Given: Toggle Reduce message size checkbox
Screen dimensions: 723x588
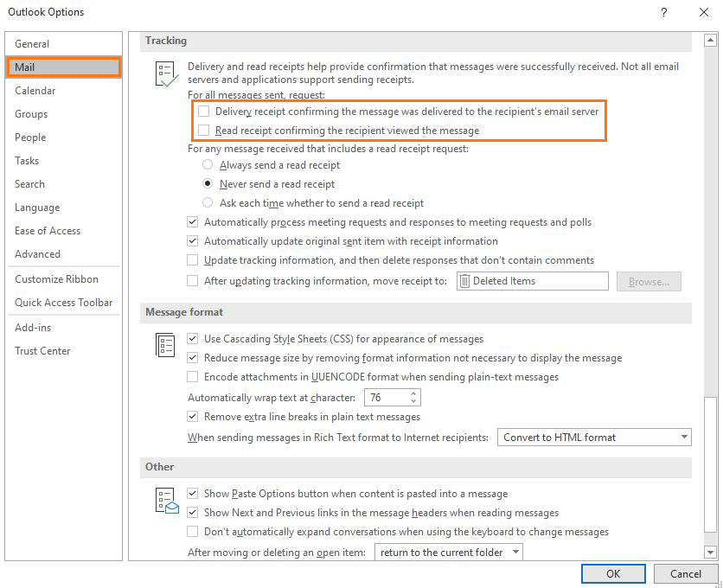Looking at the screenshot, I should click(x=192, y=357).
